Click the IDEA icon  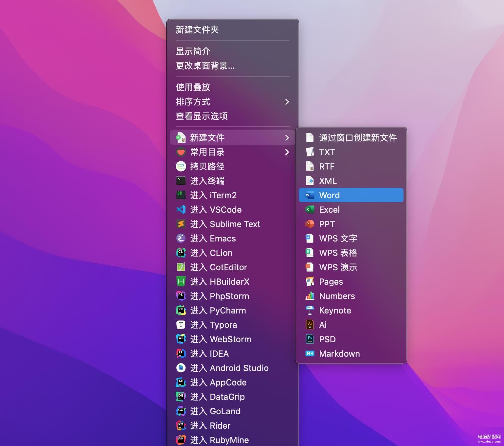coord(181,353)
